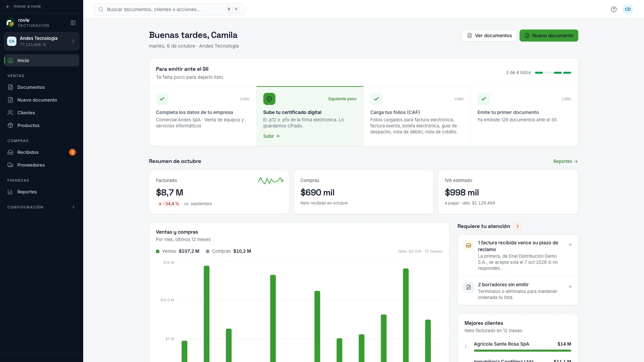This screenshot has width=644, height=362.
Task: Open the Reportes link next to Resumen de octubre
Action: [566, 161]
